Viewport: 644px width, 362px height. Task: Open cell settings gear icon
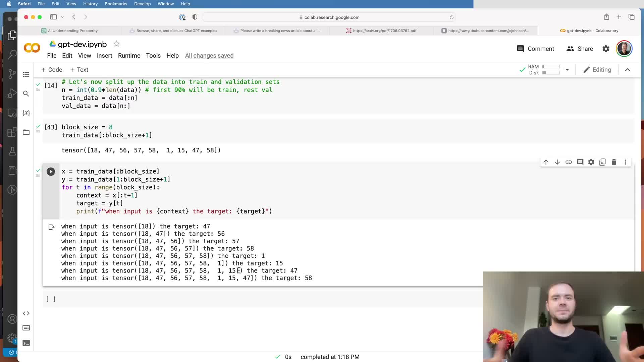coord(591,162)
